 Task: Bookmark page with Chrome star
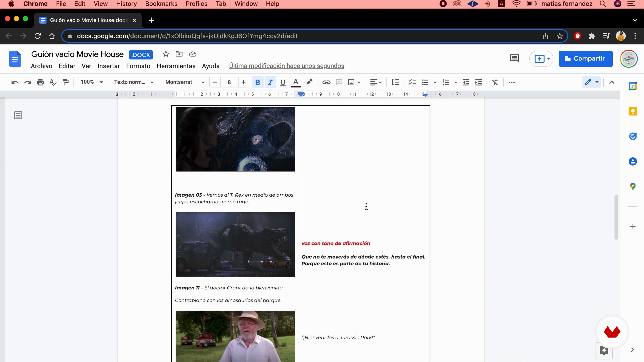559,36
